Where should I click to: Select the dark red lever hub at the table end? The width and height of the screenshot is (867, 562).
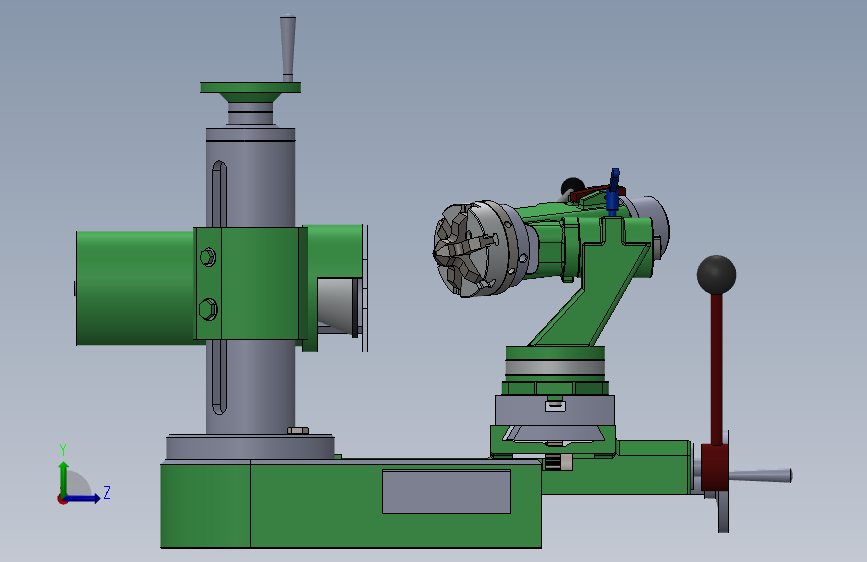tap(714, 467)
